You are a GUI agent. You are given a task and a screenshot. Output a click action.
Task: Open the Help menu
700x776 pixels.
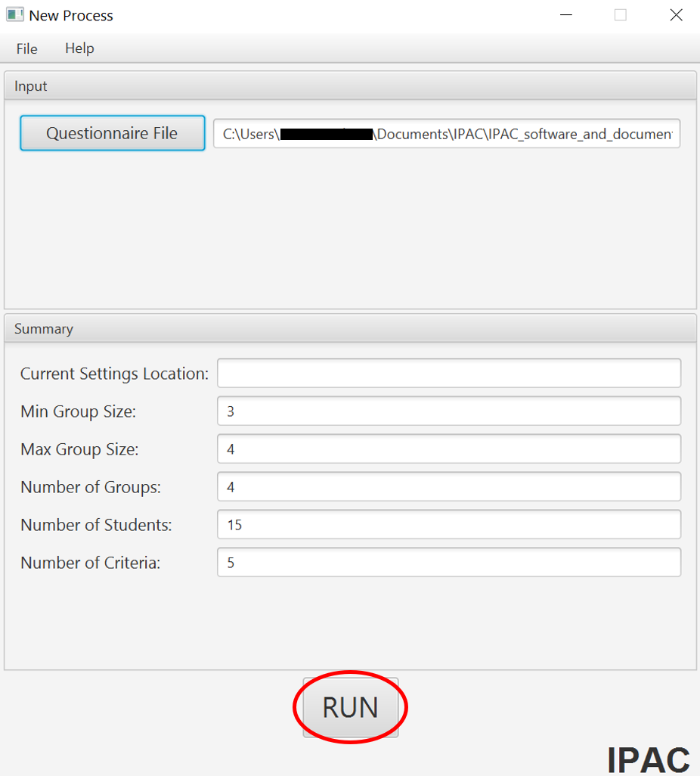(79, 48)
